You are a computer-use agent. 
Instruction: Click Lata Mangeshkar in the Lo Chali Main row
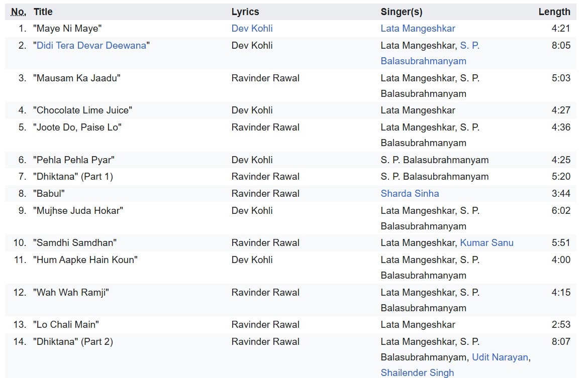418,325
